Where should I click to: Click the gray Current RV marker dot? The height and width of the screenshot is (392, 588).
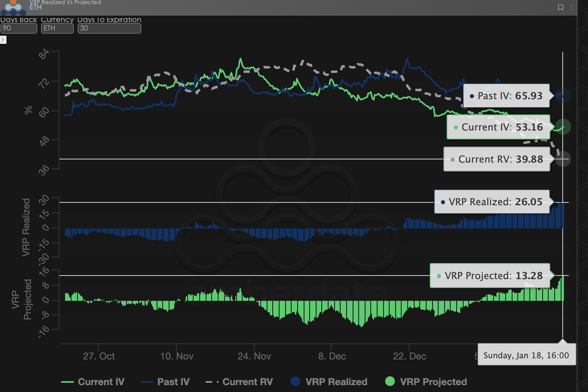[x=563, y=159]
